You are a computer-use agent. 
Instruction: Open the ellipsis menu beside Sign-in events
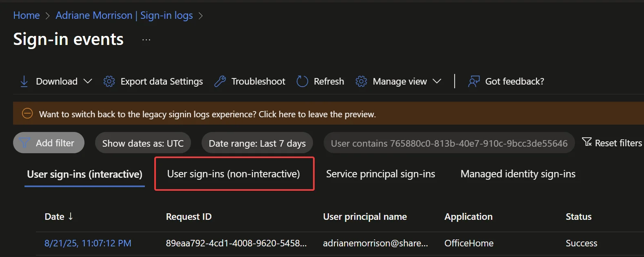pyautogui.click(x=146, y=40)
